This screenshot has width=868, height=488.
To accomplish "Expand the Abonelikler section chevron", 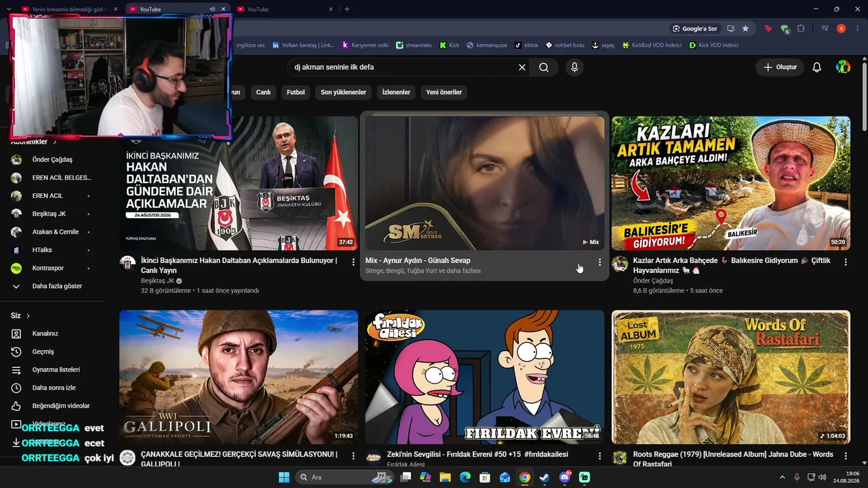I will pyautogui.click(x=55, y=142).
